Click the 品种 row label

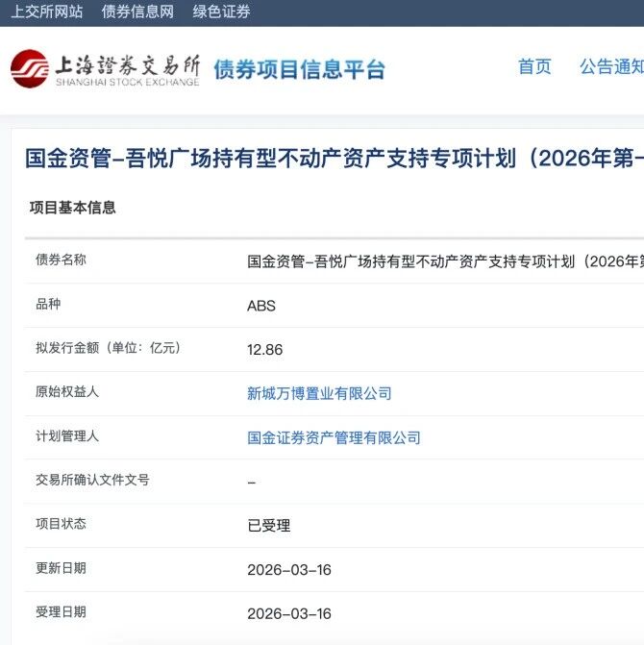pos(48,304)
